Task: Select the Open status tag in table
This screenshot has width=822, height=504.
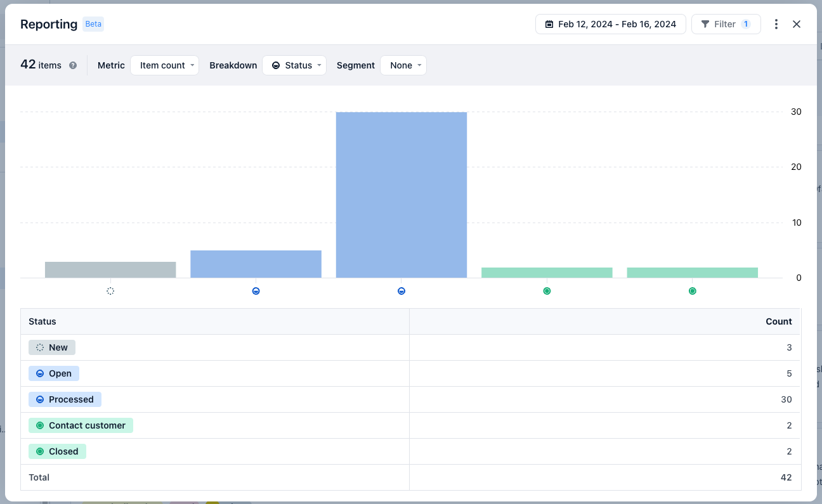Action: (x=54, y=373)
